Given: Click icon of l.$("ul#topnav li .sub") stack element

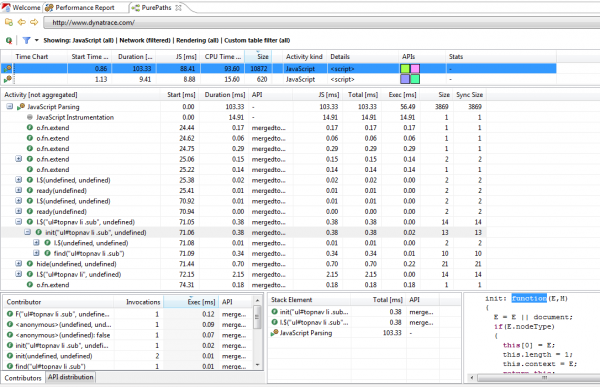Looking at the screenshot, I should (x=274, y=322).
